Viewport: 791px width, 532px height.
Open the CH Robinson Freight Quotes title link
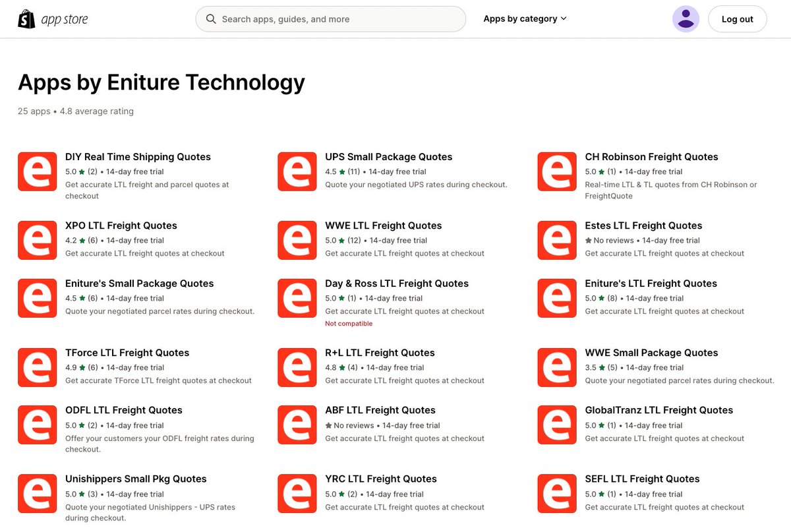(x=651, y=157)
